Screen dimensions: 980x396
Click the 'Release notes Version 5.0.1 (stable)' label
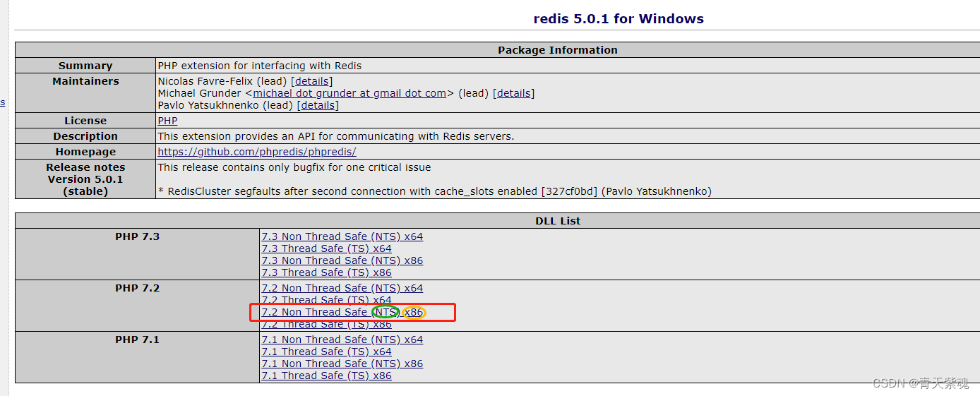coord(85,179)
